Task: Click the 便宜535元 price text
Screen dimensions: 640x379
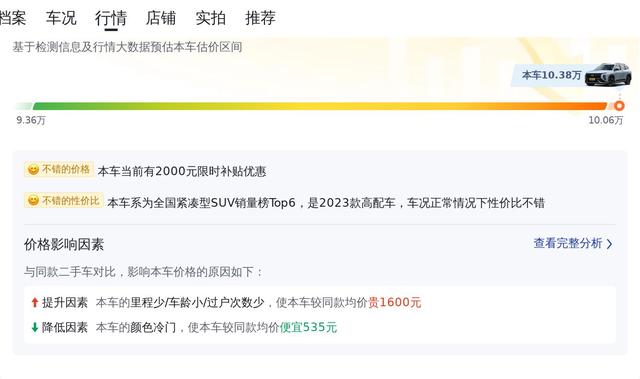Action: pyautogui.click(x=308, y=327)
